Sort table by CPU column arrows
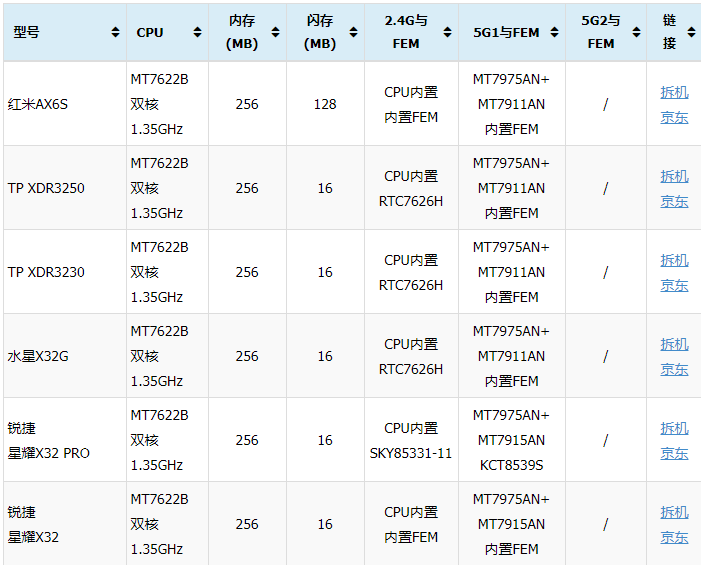The height and width of the screenshot is (565, 701). pyautogui.click(x=197, y=32)
